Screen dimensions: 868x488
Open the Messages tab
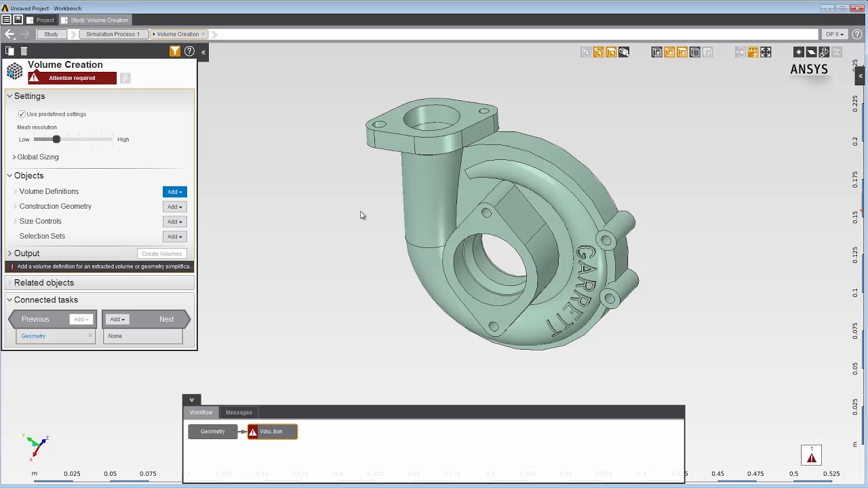[239, 412]
